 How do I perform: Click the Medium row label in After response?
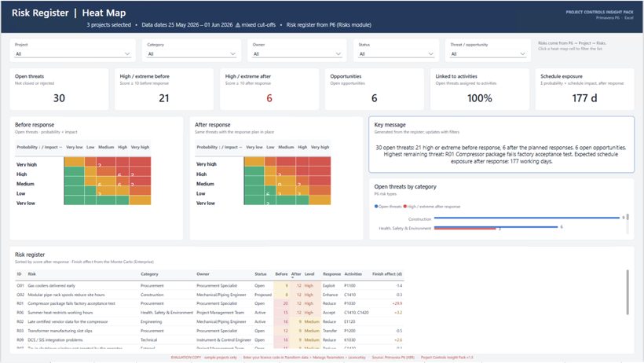click(x=205, y=184)
